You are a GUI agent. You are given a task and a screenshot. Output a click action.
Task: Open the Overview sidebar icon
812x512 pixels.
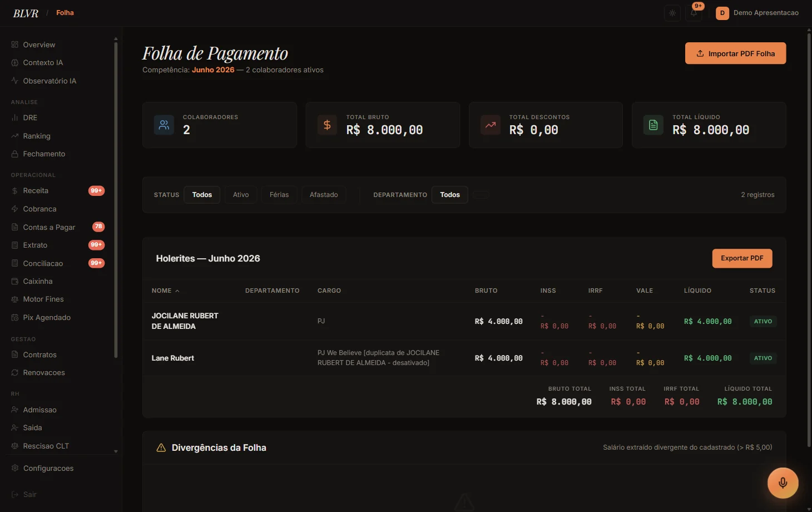(15, 45)
